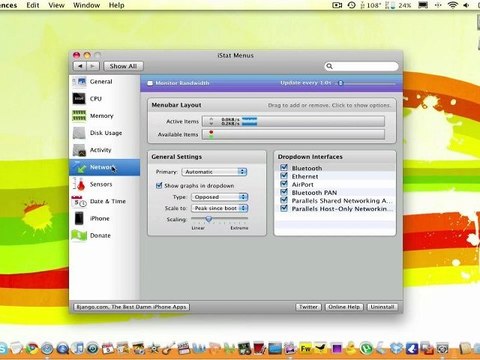This screenshot has width=480, height=360.
Task: Click the red-green indicator in Available Items
Action: click(x=211, y=134)
